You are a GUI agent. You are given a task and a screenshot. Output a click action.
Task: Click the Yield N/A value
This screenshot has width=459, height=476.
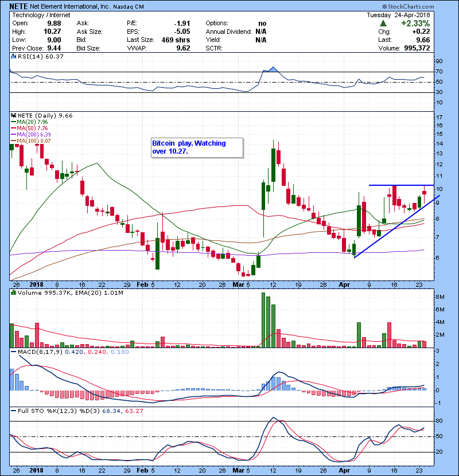[x=261, y=40]
